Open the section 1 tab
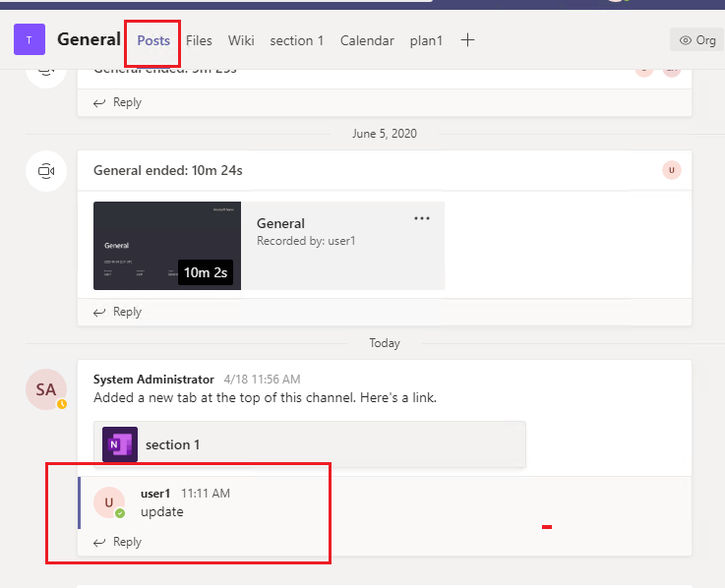Screen dimensions: 725x588 click(x=297, y=40)
